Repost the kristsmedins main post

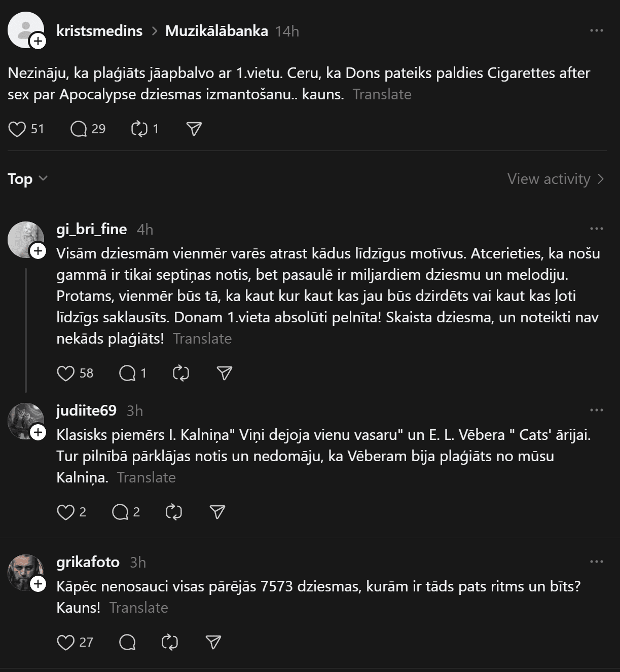tap(139, 129)
